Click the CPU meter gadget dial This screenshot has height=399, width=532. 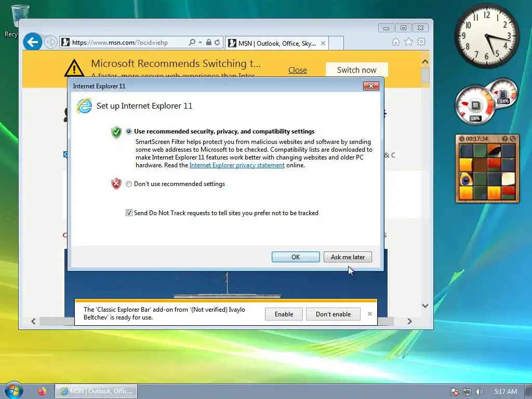pos(475,105)
